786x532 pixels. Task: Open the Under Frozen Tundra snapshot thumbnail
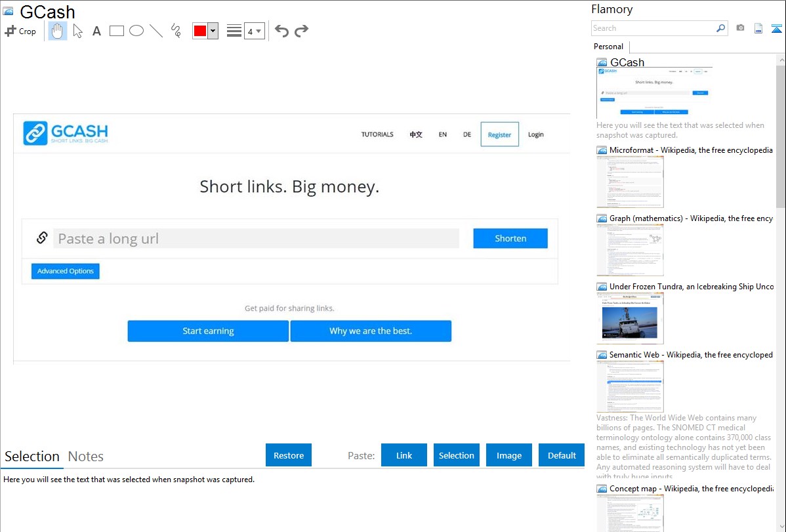630,318
